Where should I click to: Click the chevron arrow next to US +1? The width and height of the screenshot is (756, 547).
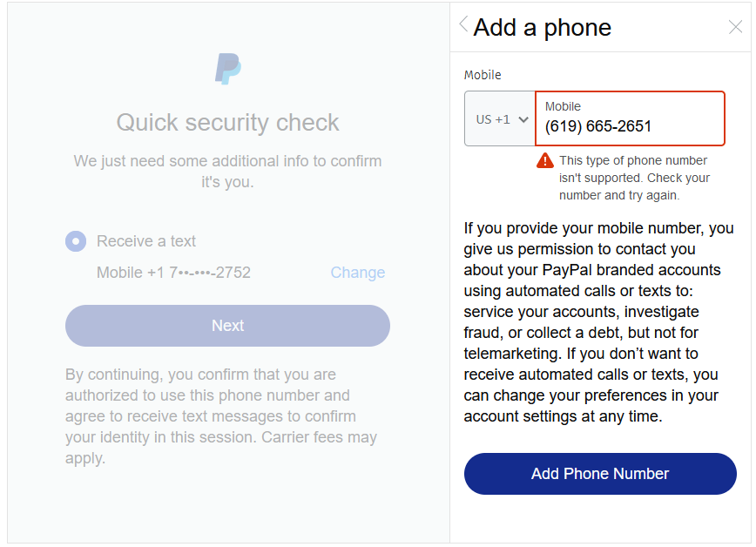pos(523,119)
